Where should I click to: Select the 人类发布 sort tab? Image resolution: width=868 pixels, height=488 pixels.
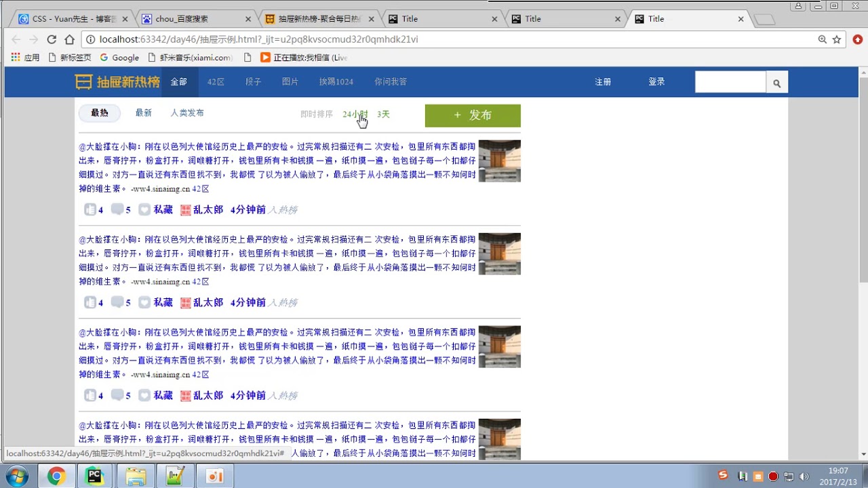tap(187, 113)
